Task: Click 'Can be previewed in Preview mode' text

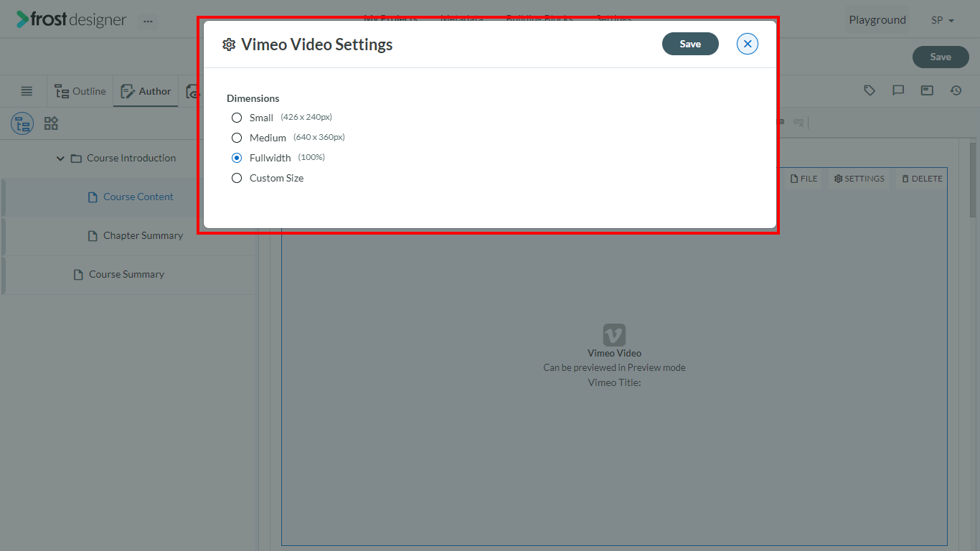Action: (x=614, y=367)
